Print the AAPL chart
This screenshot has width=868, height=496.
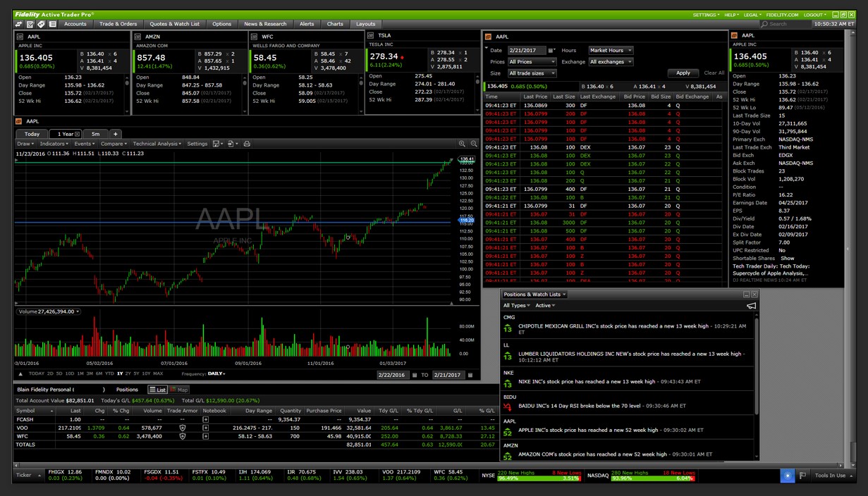tap(247, 144)
